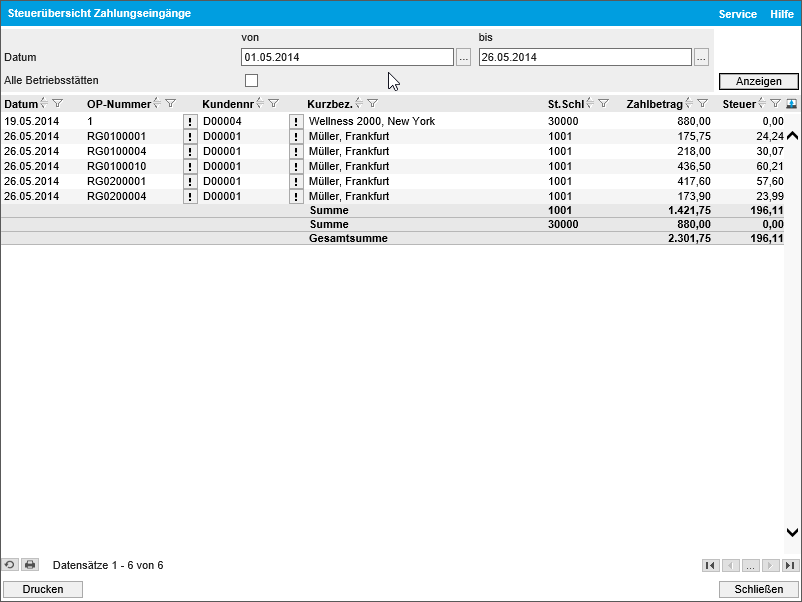Click the small printer icon near Datensätze

point(30,565)
